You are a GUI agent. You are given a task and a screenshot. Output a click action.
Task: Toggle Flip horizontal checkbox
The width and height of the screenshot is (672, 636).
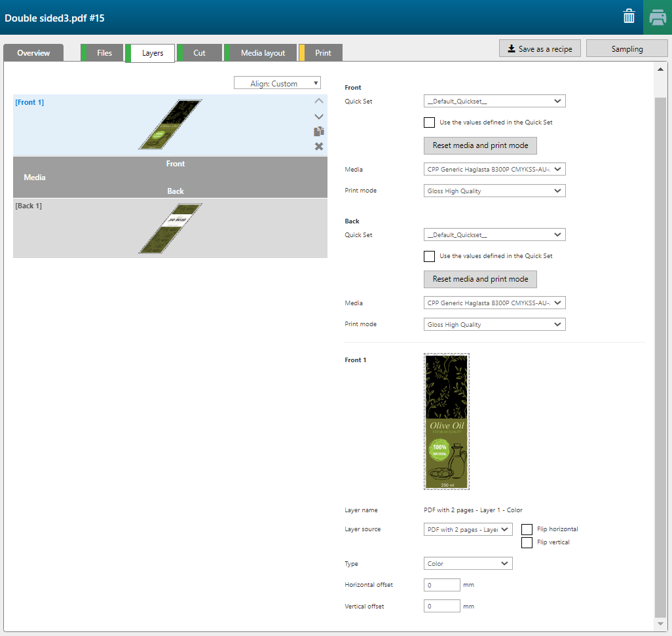pos(527,529)
